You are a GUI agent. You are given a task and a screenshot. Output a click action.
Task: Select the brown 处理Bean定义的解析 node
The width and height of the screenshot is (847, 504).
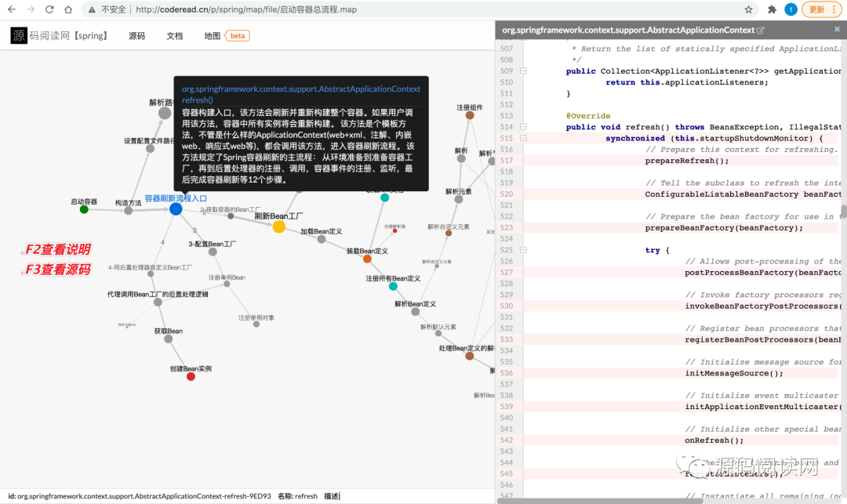click(x=470, y=356)
